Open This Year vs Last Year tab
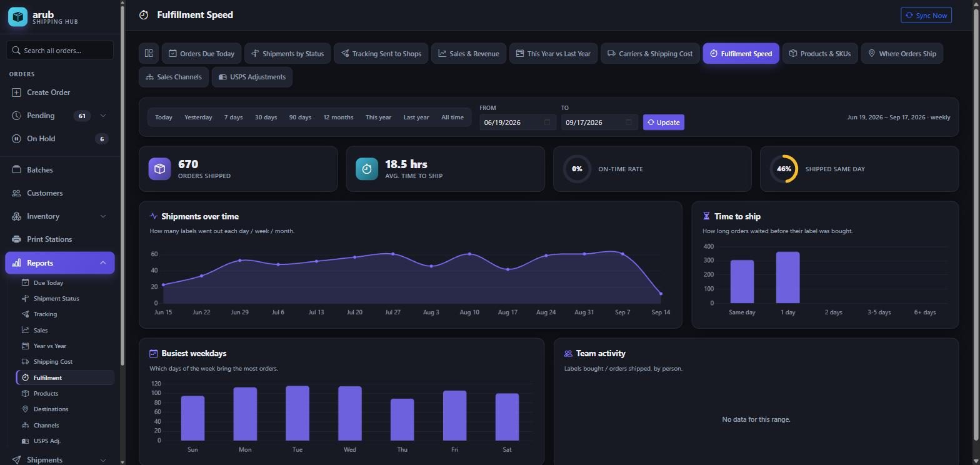 click(x=554, y=54)
